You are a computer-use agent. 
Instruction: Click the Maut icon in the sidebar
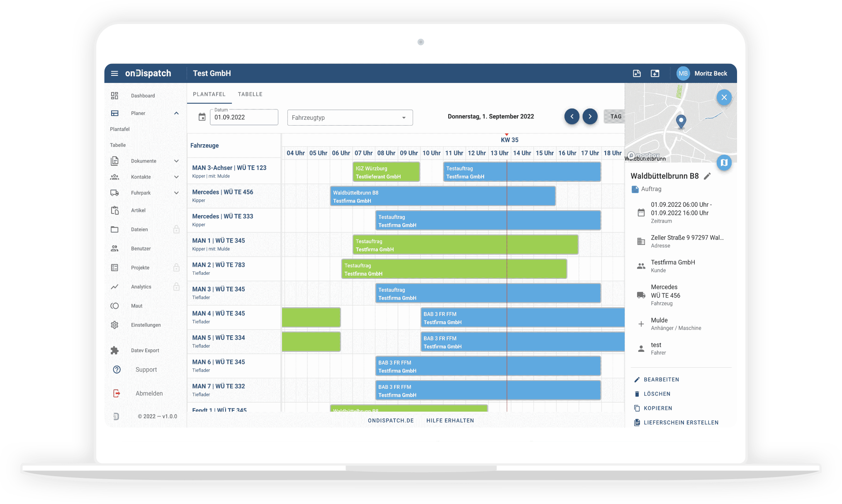click(x=115, y=305)
